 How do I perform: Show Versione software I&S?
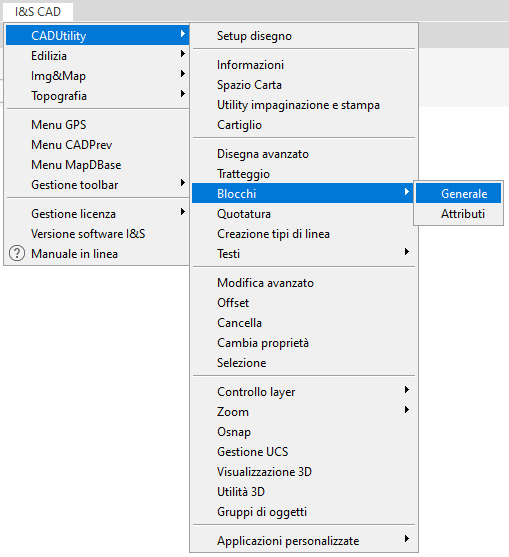[x=97, y=234]
